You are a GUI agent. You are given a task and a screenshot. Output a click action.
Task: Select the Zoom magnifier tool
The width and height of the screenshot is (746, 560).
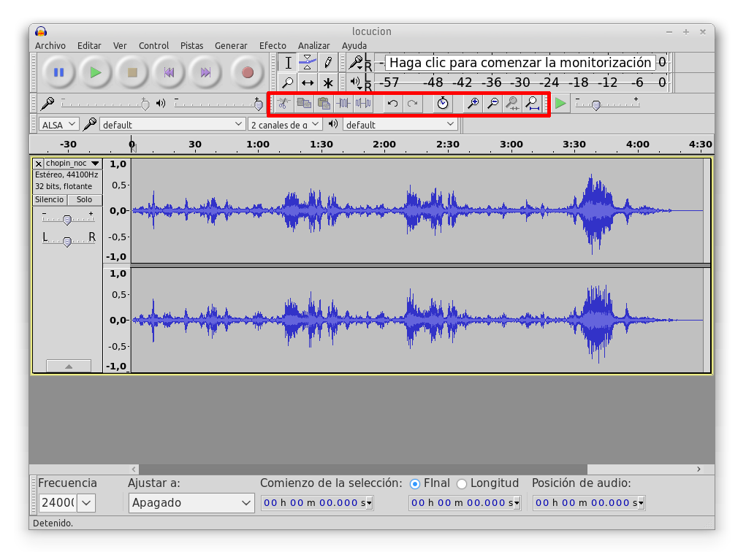(x=288, y=83)
